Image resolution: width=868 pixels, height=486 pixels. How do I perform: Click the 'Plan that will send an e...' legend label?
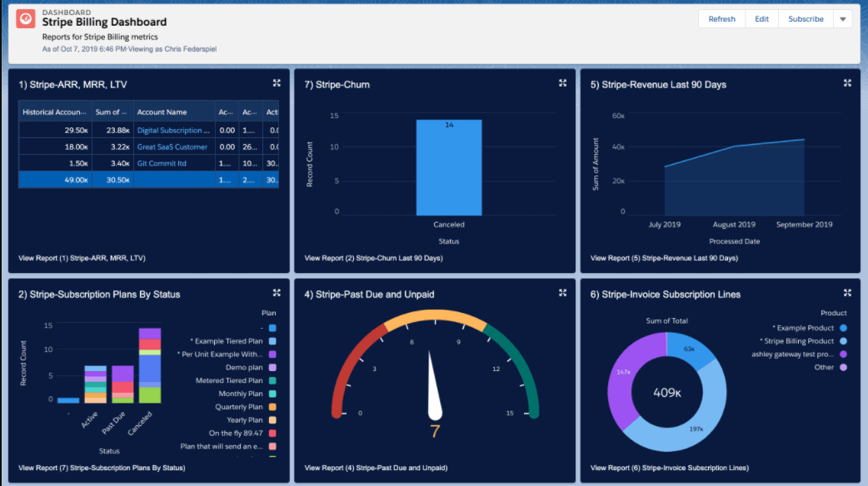pos(222,447)
